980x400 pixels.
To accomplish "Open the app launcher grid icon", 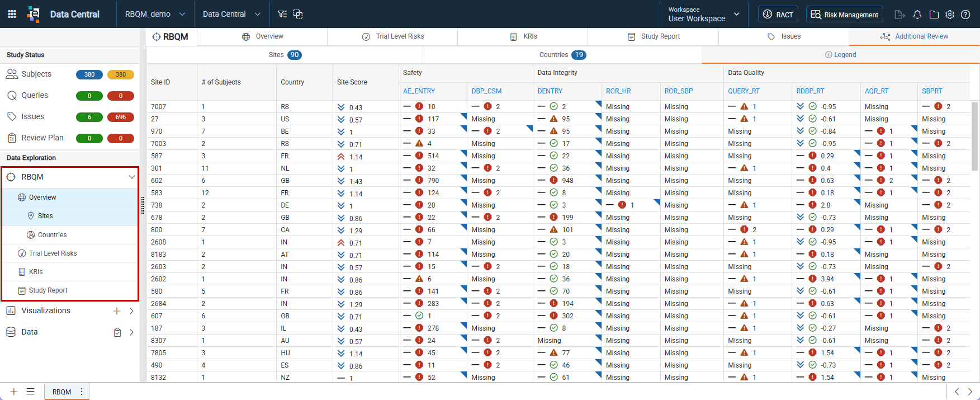I will 12,14.
